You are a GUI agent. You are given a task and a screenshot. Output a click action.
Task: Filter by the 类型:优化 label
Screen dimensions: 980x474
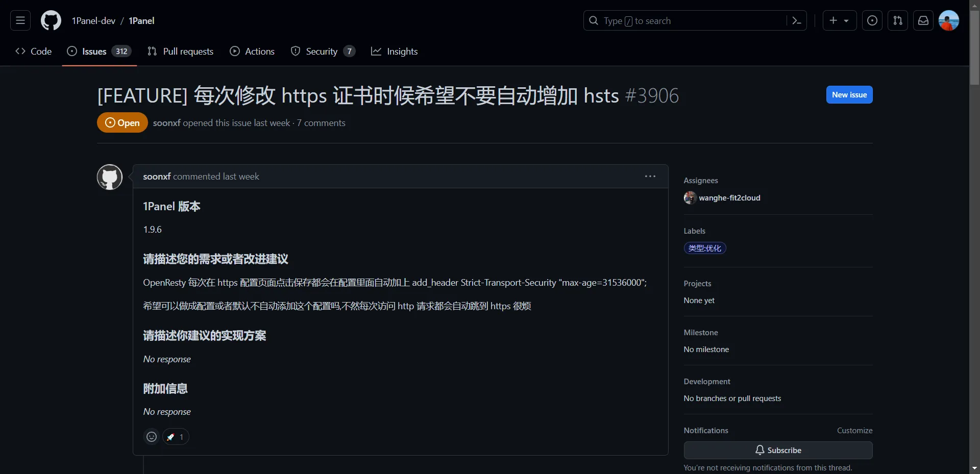point(705,248)
